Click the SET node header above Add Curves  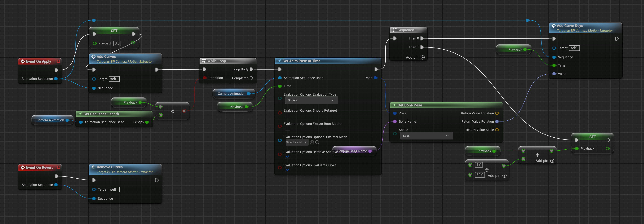[114, 31]
